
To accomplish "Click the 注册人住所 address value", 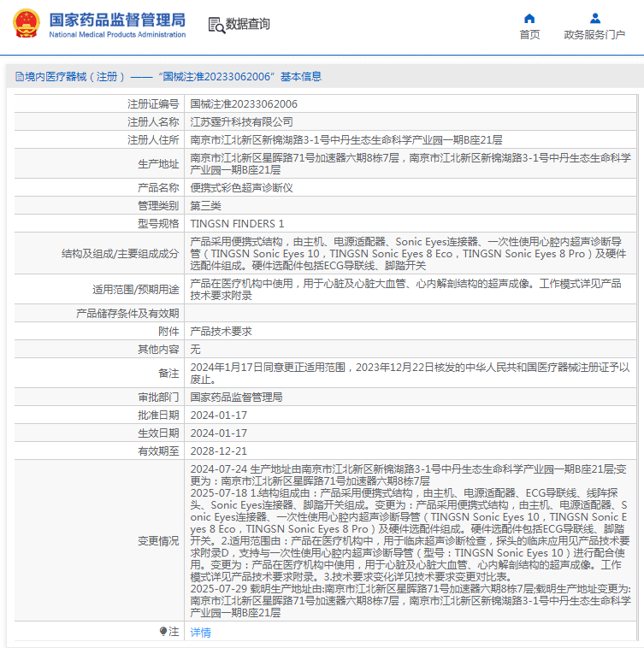I will tap(346, 140).
